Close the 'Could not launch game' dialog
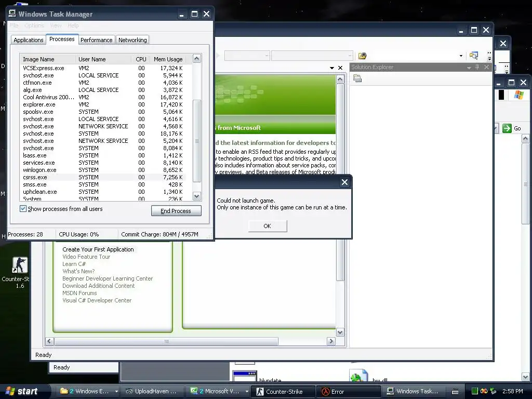Screen dimensions: 532x399 click(x=345, y=182)
